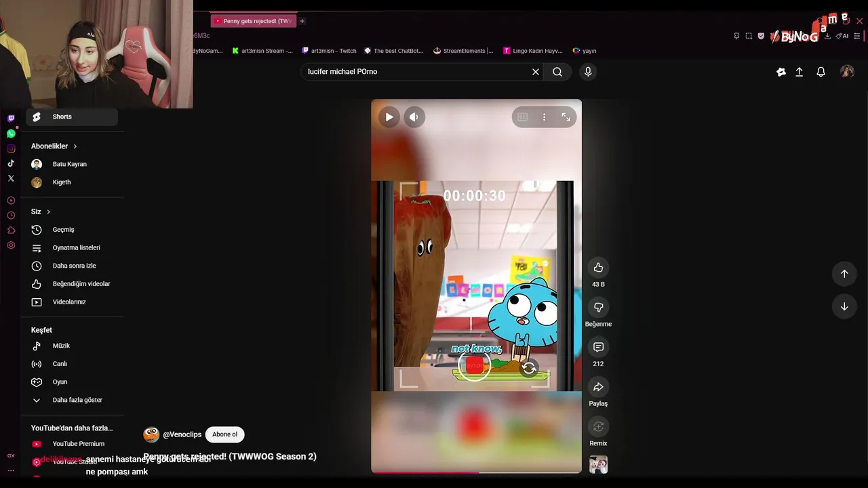Screen dimensions: 868x488
Task: Share this Short via Paylaş
Action: [x=598, y=387]
